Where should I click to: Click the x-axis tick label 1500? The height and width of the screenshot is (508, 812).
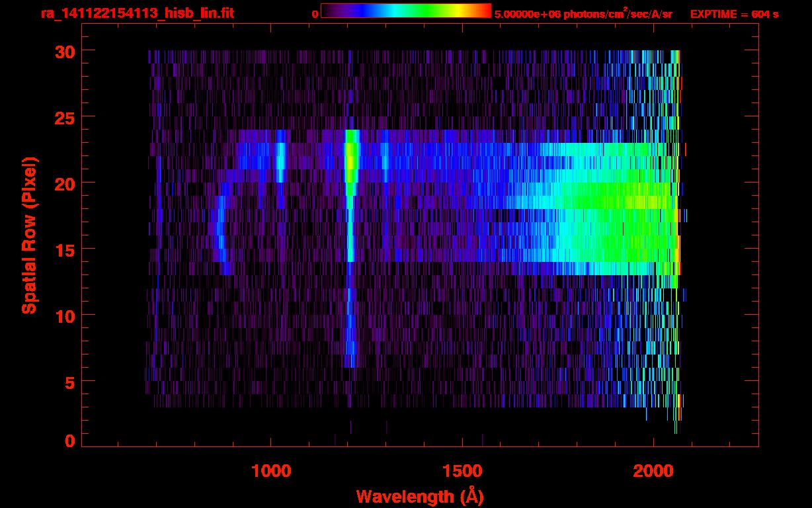[x=462, y=472]
